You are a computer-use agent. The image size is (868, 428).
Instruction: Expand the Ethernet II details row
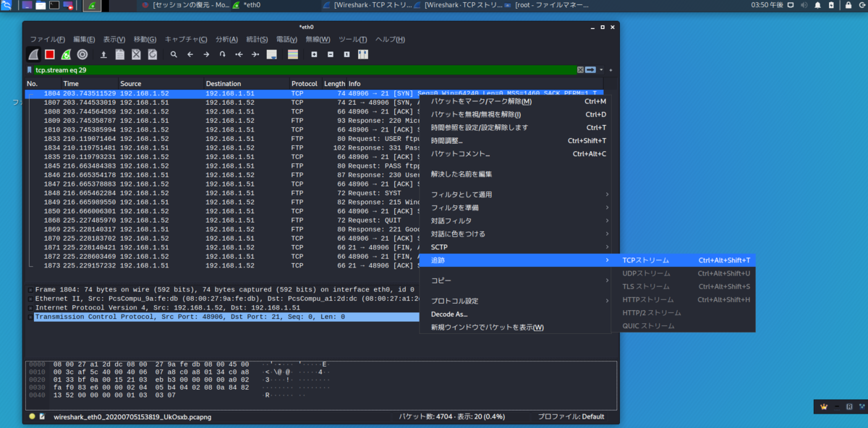point(30,298)
